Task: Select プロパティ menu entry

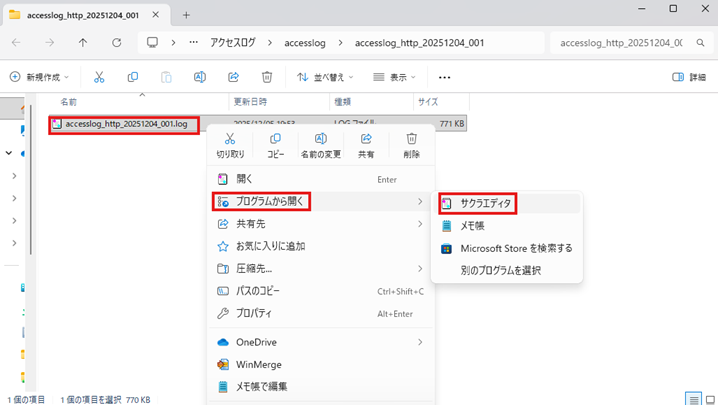Action: coord(321,313)
